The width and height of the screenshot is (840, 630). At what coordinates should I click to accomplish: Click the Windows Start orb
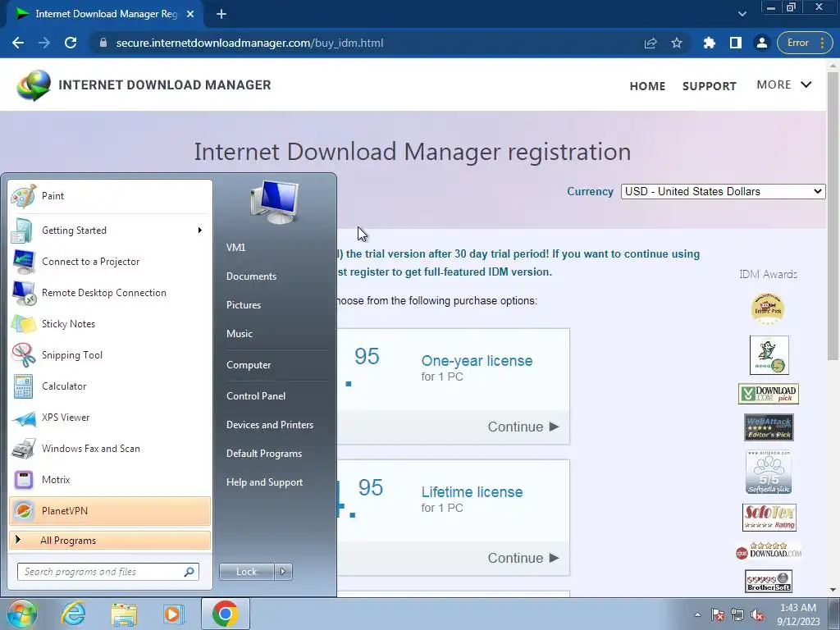coord(21,614)
